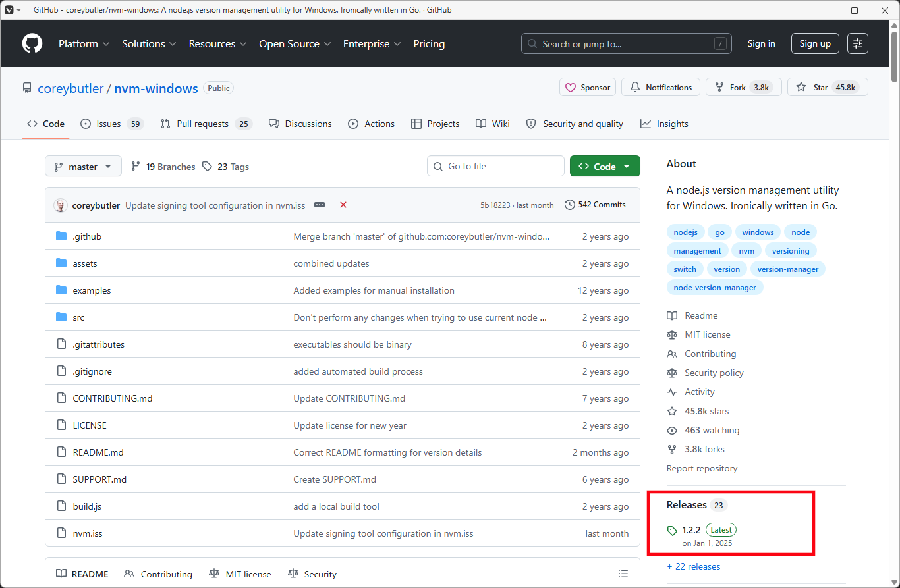Open the appearance settings icon in the header
Screen dimensions: 900x588
857,43
